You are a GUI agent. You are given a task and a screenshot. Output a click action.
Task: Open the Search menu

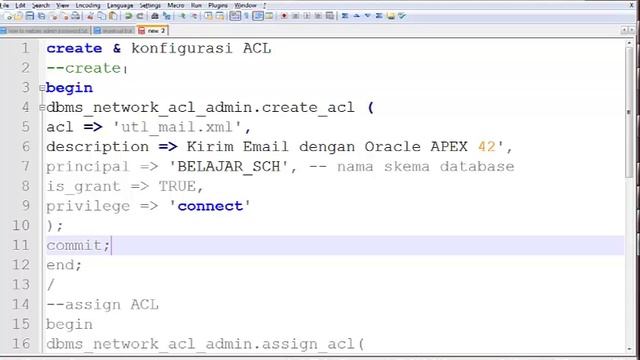click(x=40, y=5)
